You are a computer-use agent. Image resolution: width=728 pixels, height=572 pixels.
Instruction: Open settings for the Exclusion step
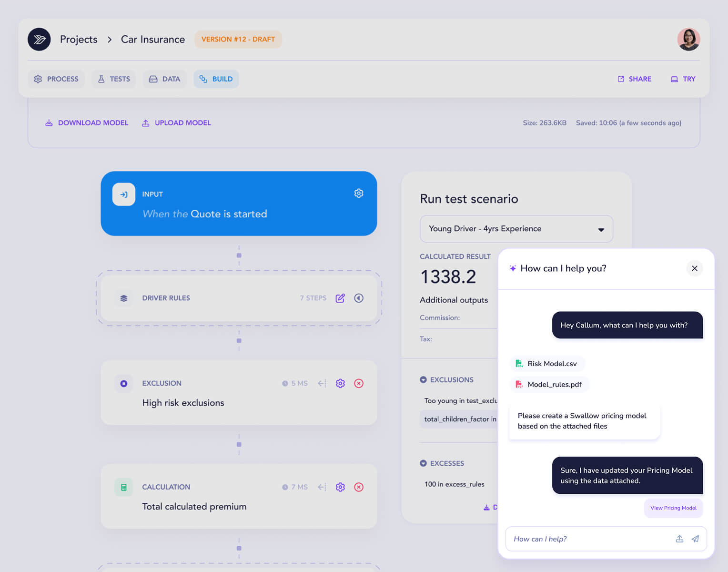(340, 383)
